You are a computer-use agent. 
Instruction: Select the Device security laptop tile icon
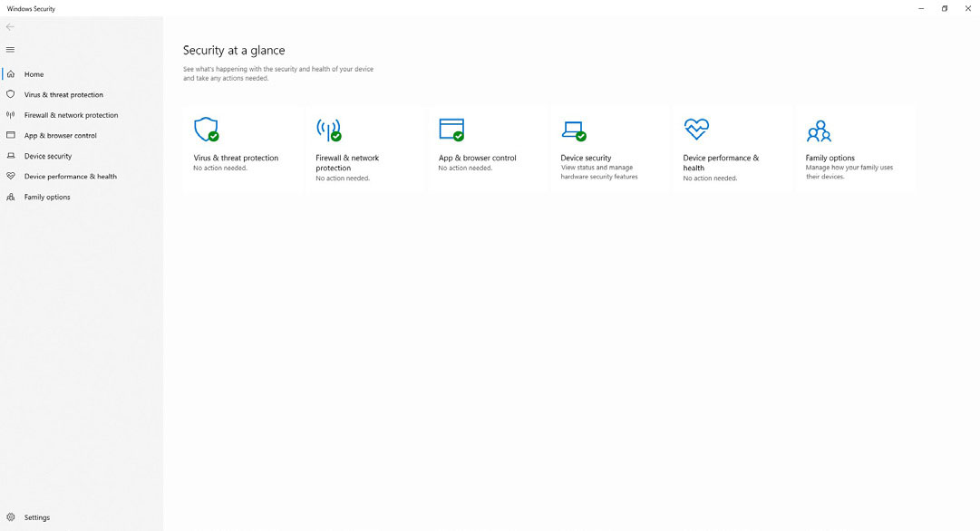[573, 130]
